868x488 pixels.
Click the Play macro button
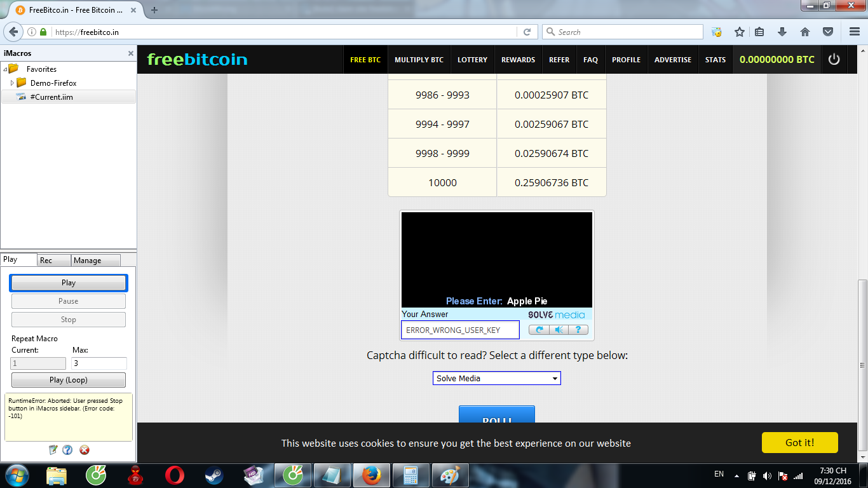point(69,283)
